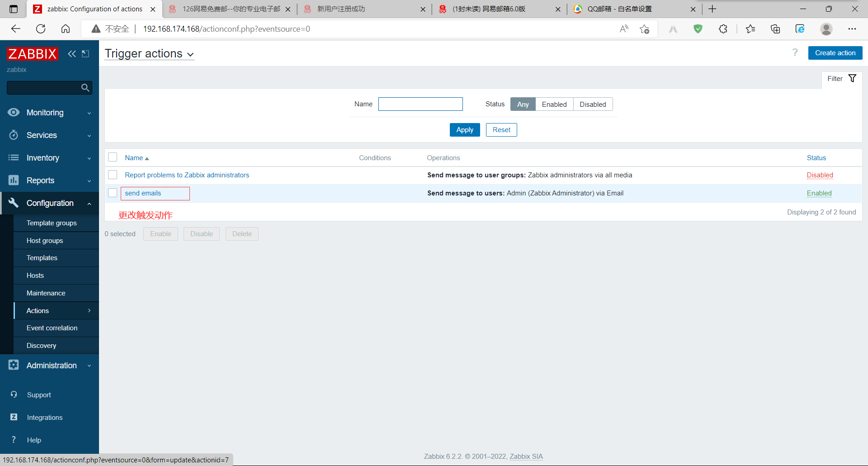The image size is (868, 466).
Task: Click the Inventory list icon
Action: click(x=14, y=157)
